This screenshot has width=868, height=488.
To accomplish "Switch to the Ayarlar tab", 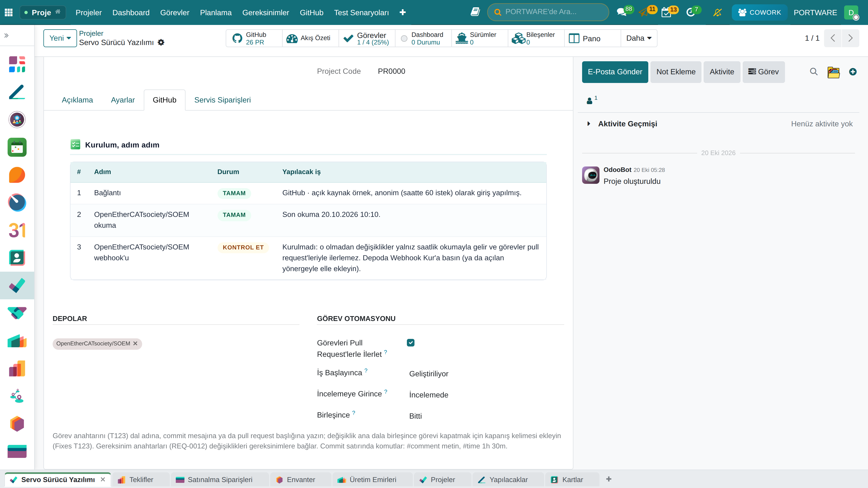I will coord(123,100).
